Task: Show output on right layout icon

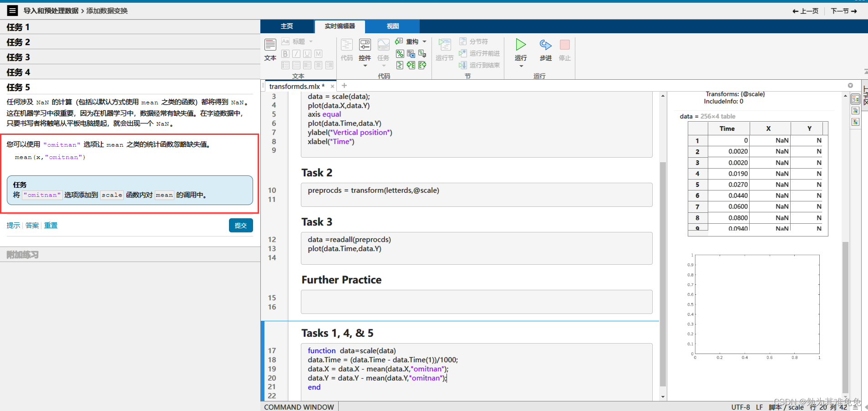Action: pyautogui.click(x=855, y=99)
